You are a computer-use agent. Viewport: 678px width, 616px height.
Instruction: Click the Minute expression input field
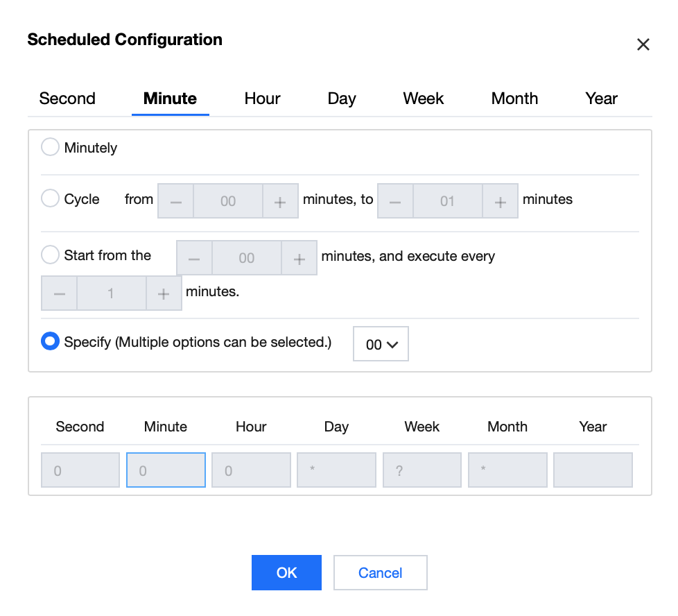166,470
